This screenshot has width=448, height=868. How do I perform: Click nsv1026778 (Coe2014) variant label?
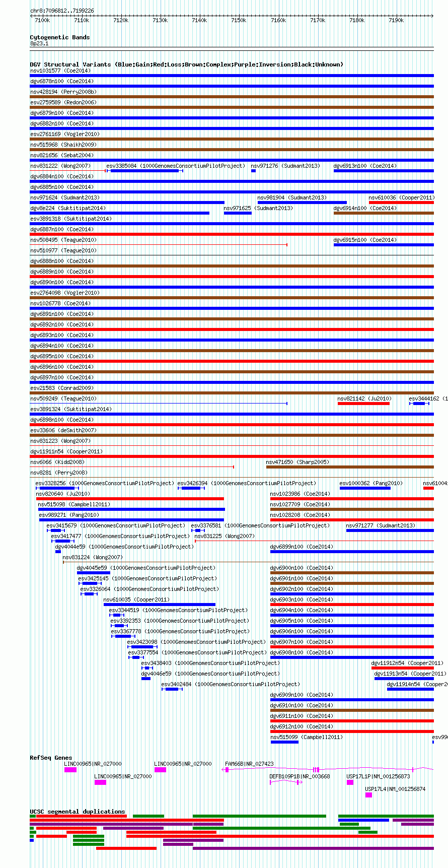[x=60, y=303]
